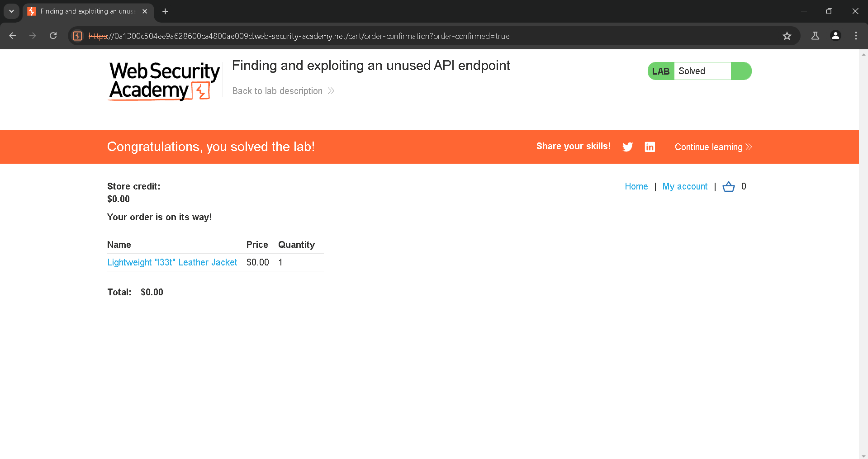Open the Chrome labs flask icon
Viewport: 868px width, 459px height.
[815, 36]
